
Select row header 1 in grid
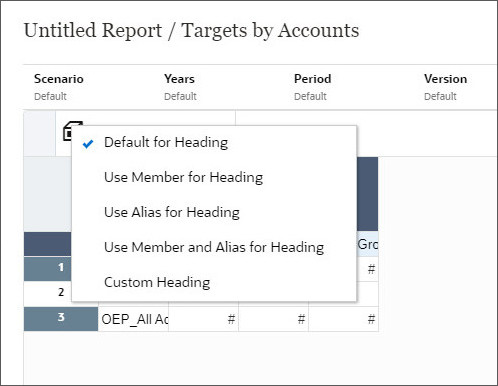(48, 268)
